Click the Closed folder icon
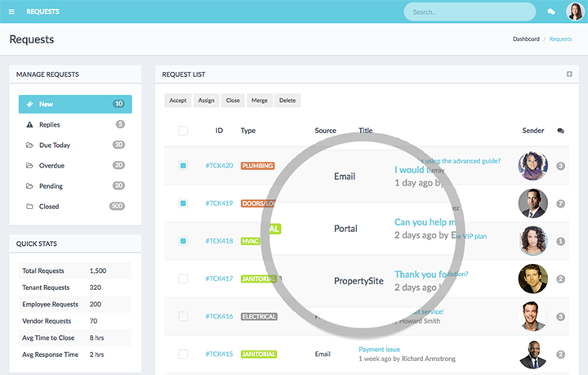 (29, 206)
